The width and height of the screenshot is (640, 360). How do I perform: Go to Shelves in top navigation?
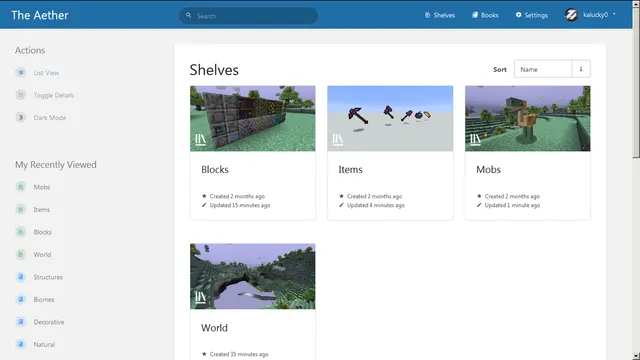point(440,15)
